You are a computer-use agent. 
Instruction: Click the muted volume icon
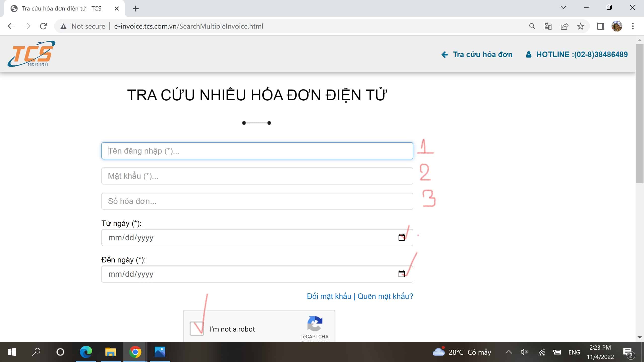point(524,352)
